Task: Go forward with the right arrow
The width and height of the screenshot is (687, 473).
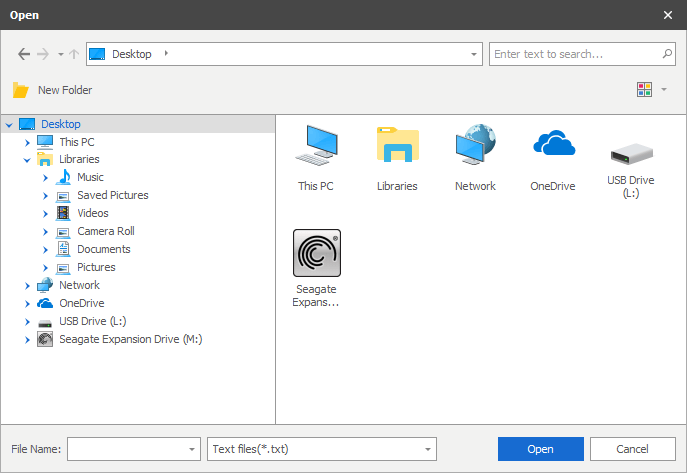Action: pyautogui.click(x=43, y=54)
